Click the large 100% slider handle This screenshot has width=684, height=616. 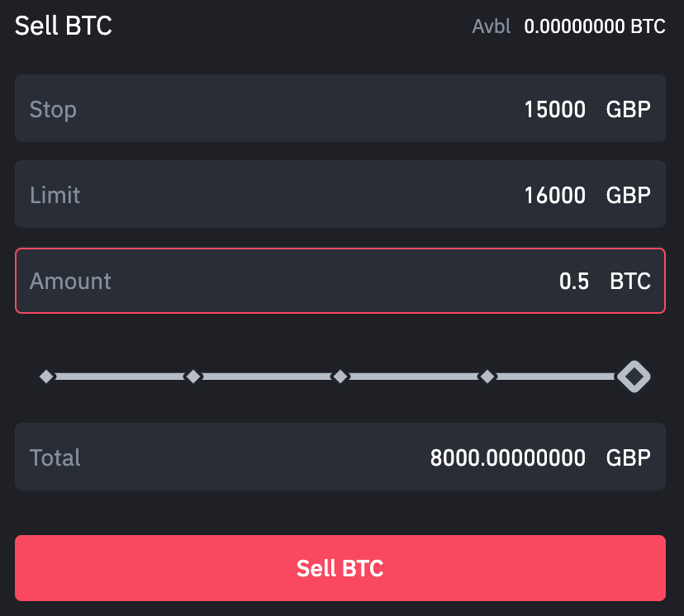coord(634,377)
